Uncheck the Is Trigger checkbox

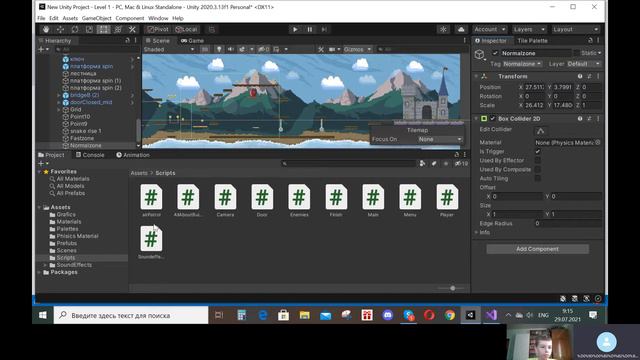(538, 151)
